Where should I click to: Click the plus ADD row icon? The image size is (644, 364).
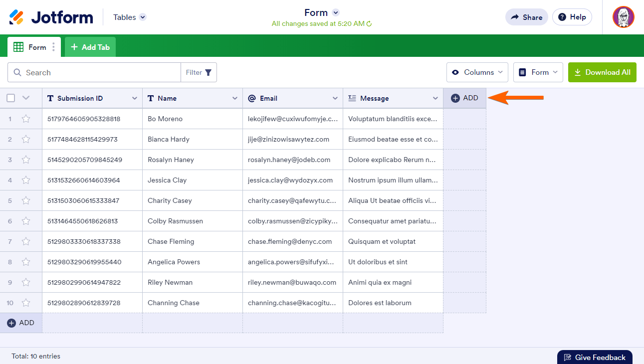point(11,323)
